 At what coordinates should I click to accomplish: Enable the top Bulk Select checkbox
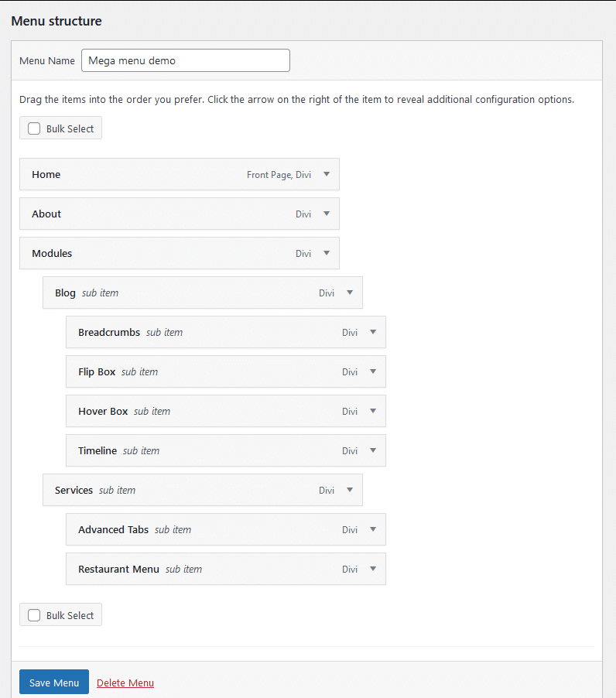click(33, 128)
